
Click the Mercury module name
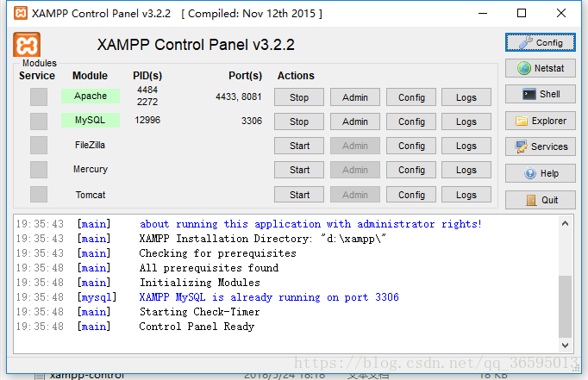[x=91, y=169]
